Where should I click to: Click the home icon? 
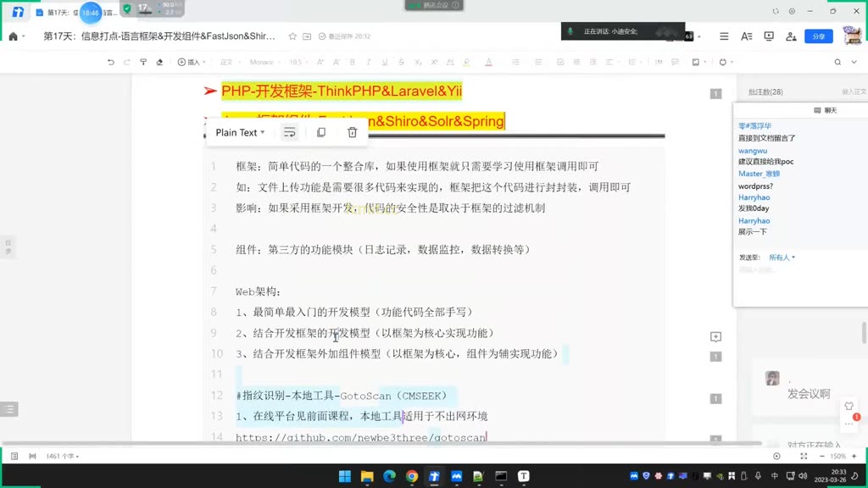coord(14,36)
